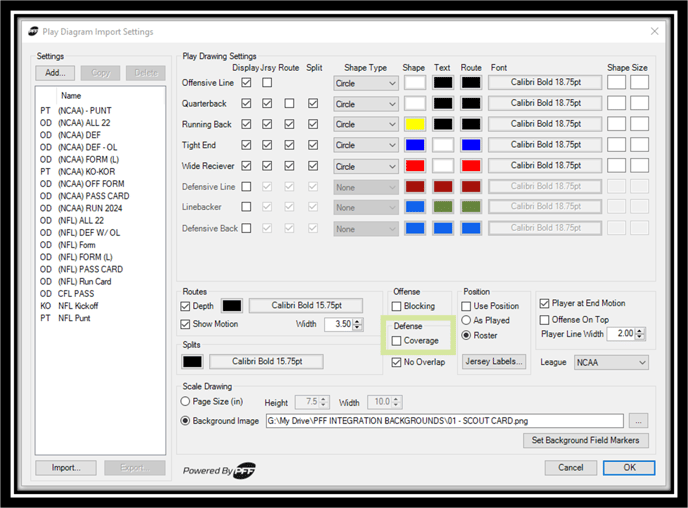Viewport: 688px width, 508px height.
Task: Change Routes font Calibri Bold 15.75pt
Action: point(306,305)
